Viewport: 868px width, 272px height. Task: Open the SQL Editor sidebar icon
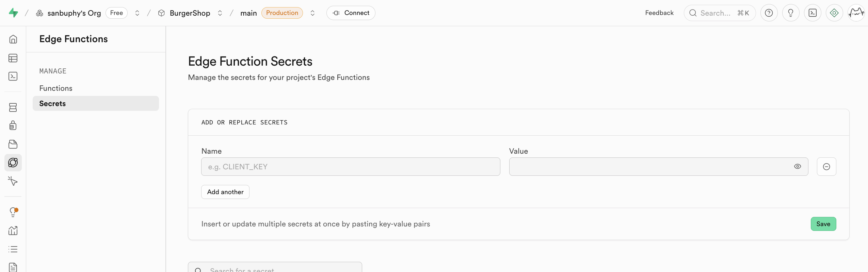pos(13,76)
